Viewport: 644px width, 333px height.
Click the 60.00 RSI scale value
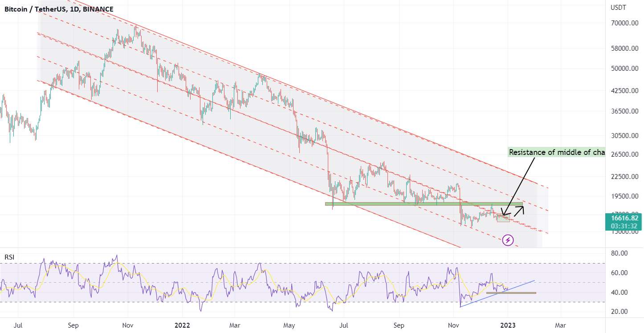coord(620,273)
